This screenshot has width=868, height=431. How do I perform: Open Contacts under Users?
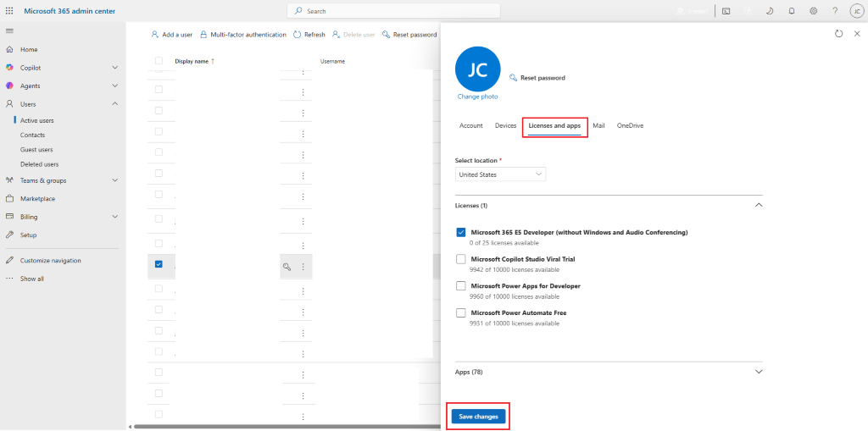(x=33, y=135)
